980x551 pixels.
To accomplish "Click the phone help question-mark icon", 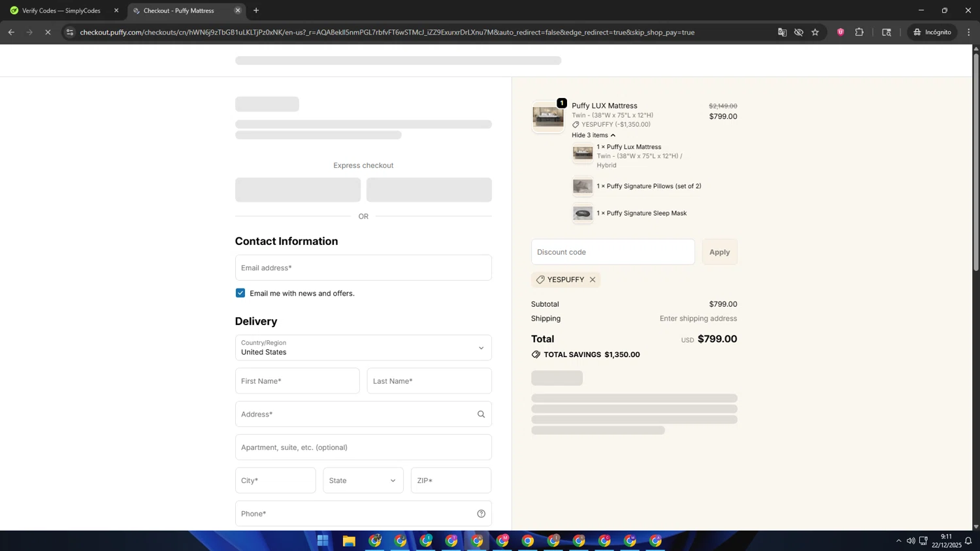I will pyautogui.click(x=481, y=514).
